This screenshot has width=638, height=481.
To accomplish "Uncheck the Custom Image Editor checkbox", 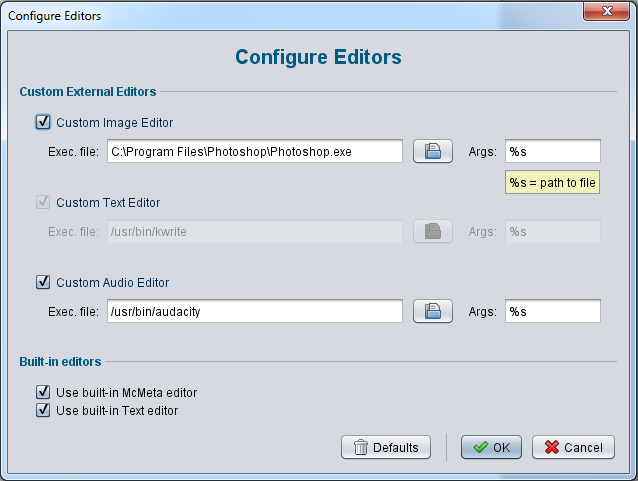I will pyautogui.click(x=43, y=123).
